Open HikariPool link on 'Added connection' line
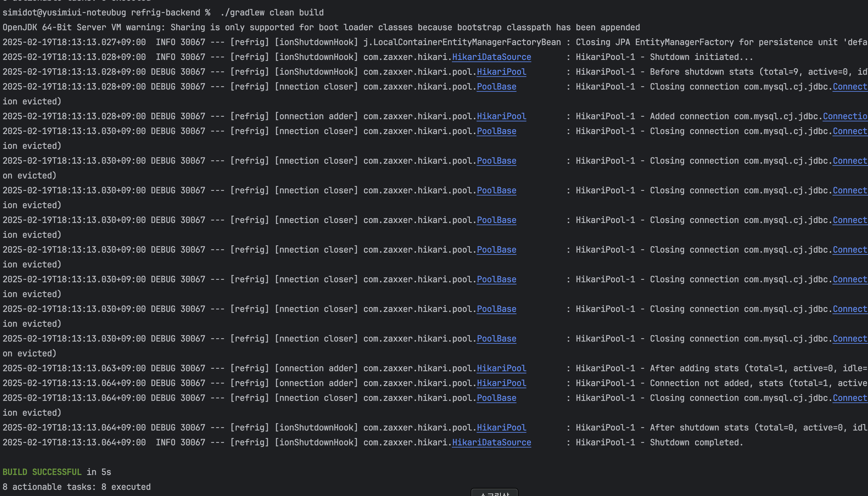Screen dimensions: 868x496 [x=501, y=116]
